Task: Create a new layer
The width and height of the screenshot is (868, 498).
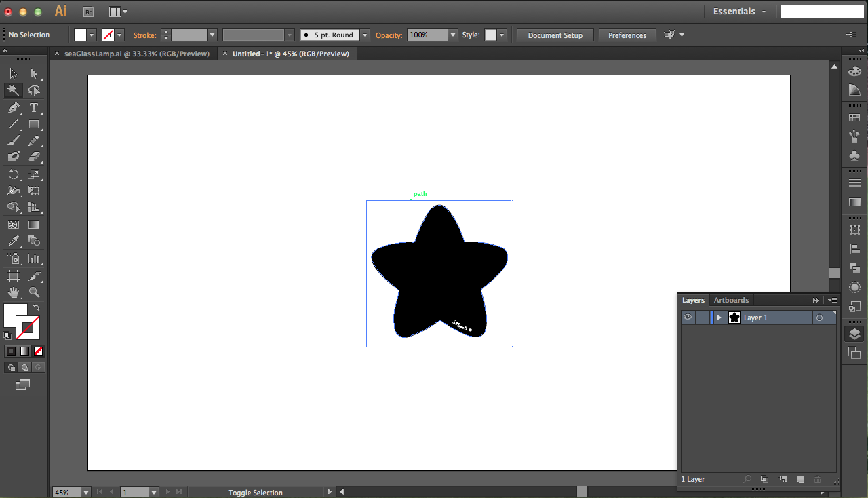Action: [x=800, y=479]
